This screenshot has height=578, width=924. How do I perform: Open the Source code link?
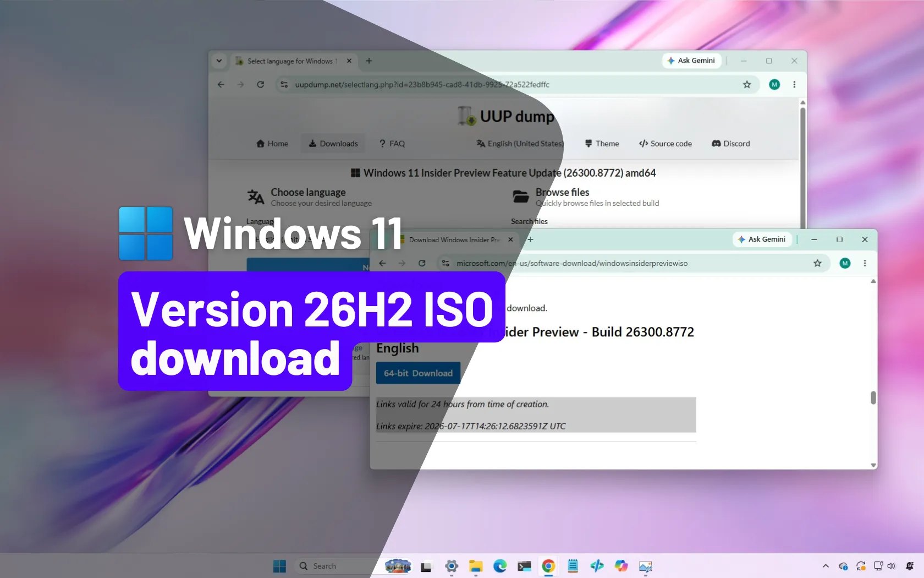[x=665, y=144]
